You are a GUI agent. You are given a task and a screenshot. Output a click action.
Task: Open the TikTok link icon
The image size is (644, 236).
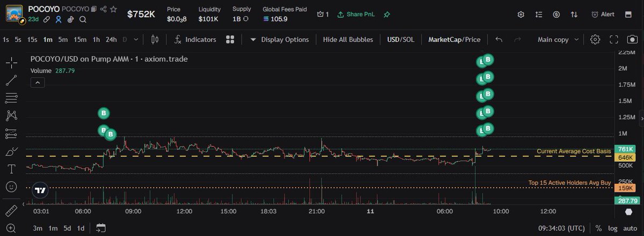[70, 19]
